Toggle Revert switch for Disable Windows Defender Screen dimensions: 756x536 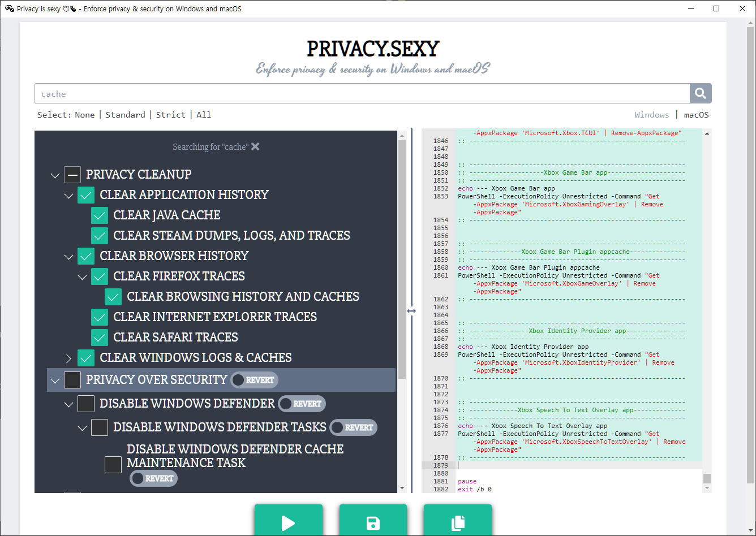(302, 404)
